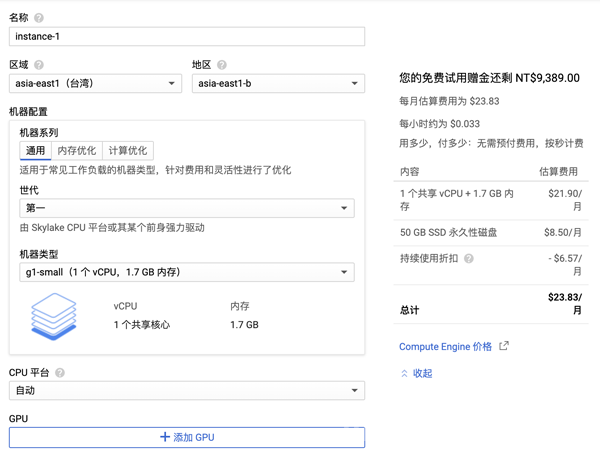Switch to 内存优化 machine series tab
Viewport: 600px width, 461px height.
pyautogui.click(x=76, y=151)
